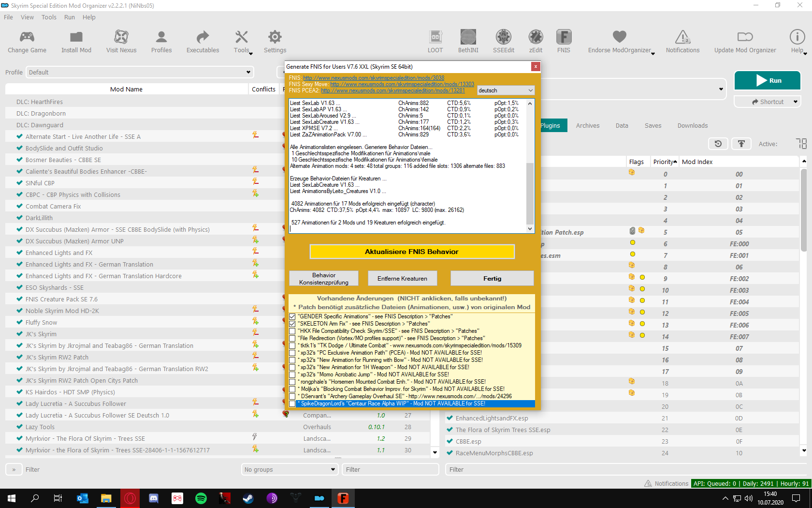The width and height of the screenshot is (812, 508).
Task: Open Outlook from the taskbar
Action: point(83,498)
